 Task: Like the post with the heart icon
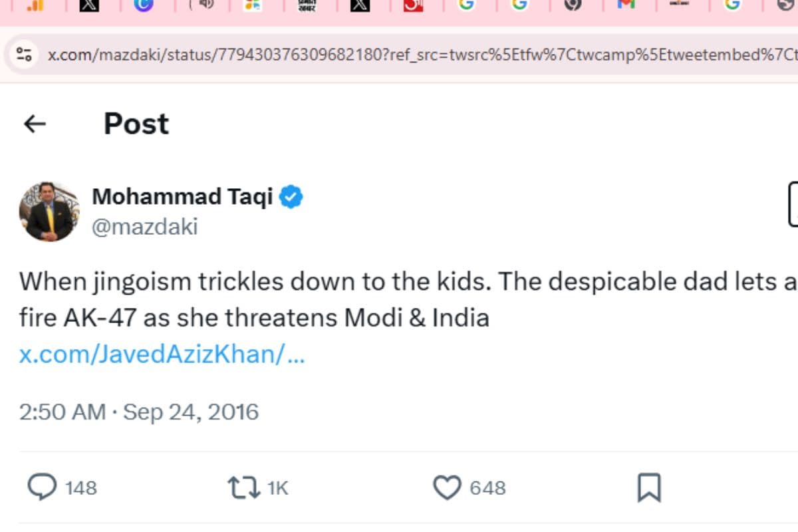pos(447,487)
